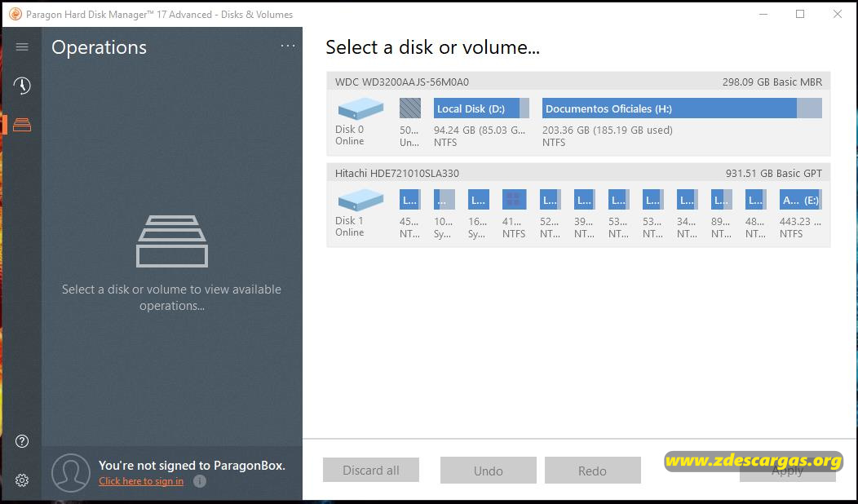858x504 pixels.
Task: Click the Undo button
Action: click(488, 471)
